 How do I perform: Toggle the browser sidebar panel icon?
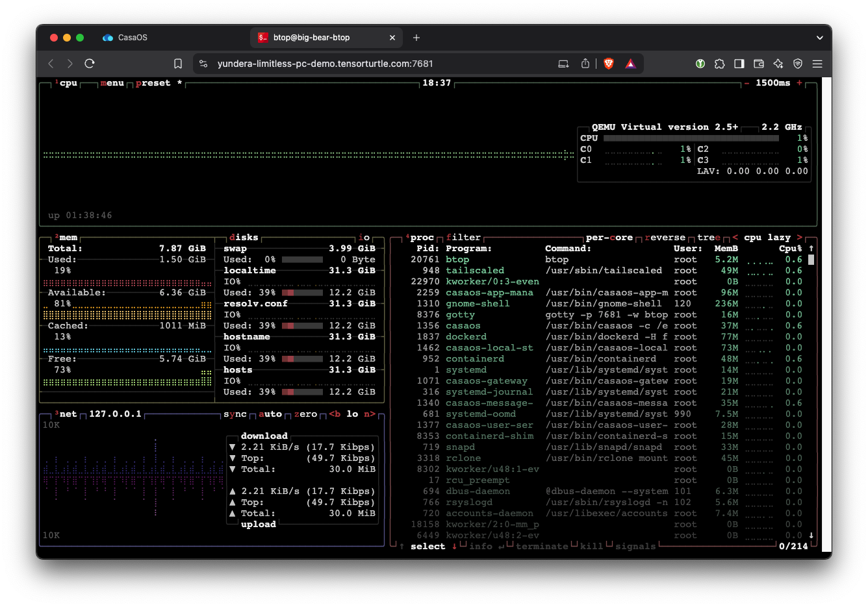click(x=739, y=64)
